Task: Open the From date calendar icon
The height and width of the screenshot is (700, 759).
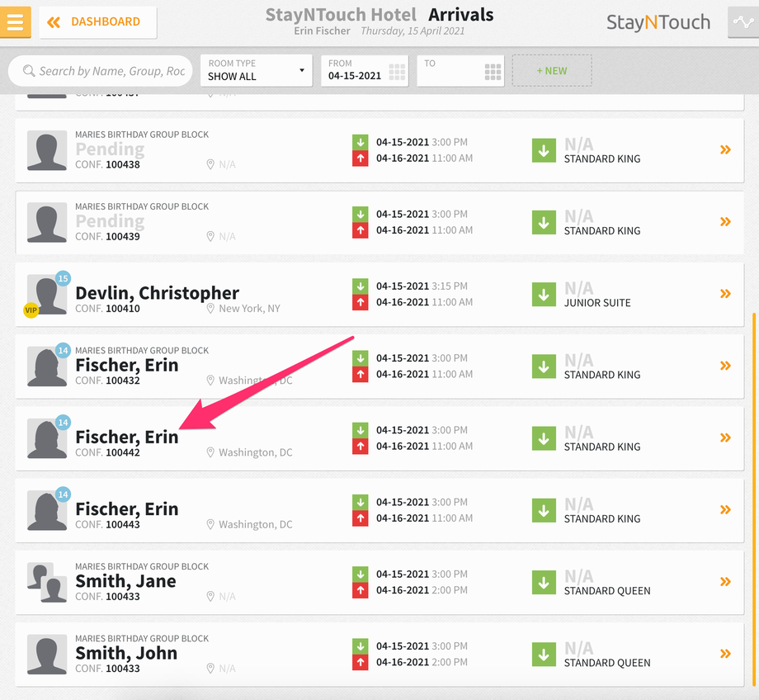Action: click(397, 72)
